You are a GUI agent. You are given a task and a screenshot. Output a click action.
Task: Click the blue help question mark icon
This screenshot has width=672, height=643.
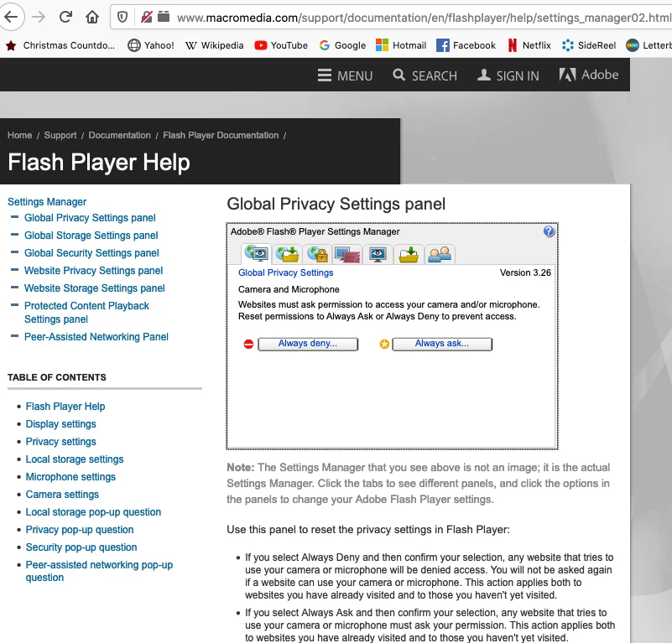(549, 231)
